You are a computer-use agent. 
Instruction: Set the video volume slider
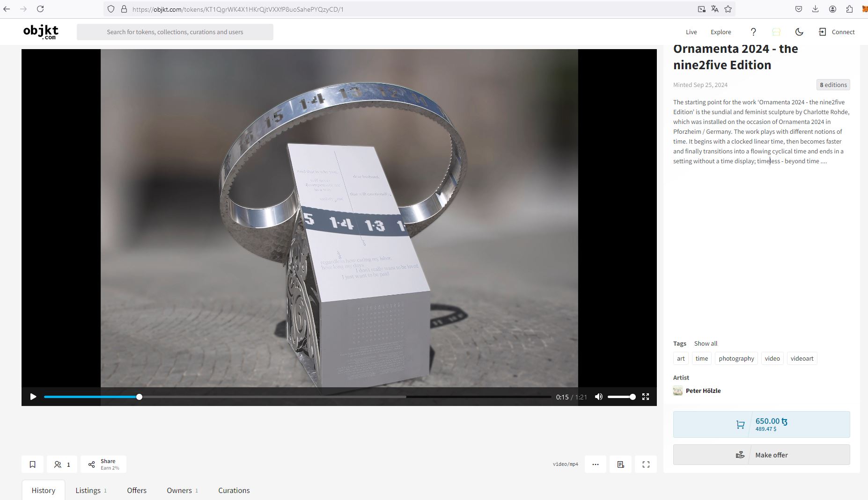(x=621, y=397)
